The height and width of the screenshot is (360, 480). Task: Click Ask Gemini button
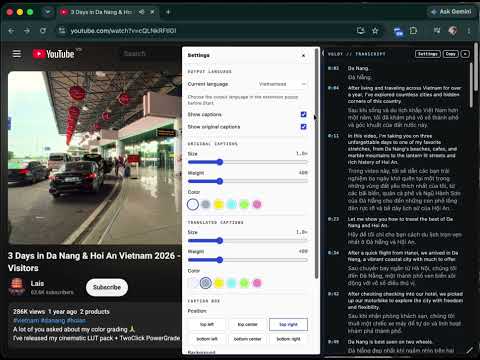pyautogui.click(x=451, y=12)
